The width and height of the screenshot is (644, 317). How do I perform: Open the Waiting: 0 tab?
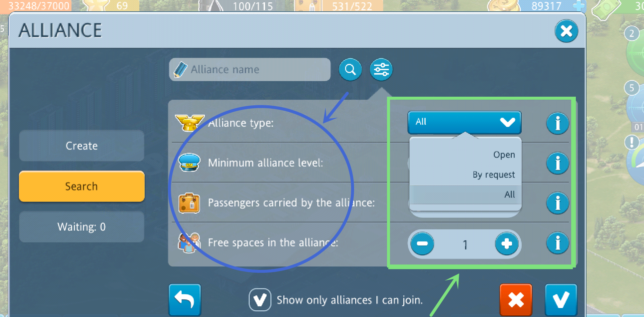tap(81, 227)
